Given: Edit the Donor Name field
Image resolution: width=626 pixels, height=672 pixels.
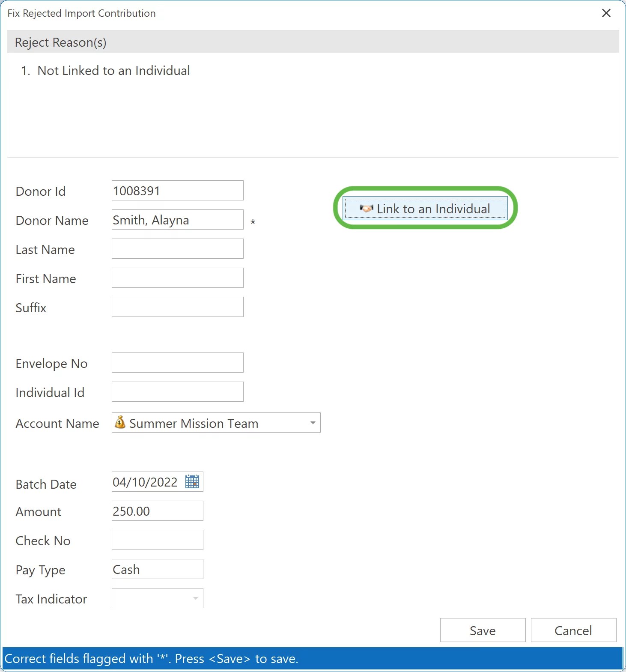Looking at the screenshot, I should coord(178,220).
